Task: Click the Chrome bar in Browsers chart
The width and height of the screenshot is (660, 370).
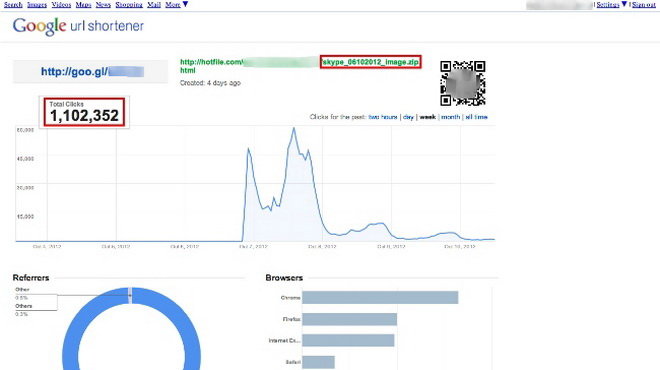Action: [x=380, y=298]
